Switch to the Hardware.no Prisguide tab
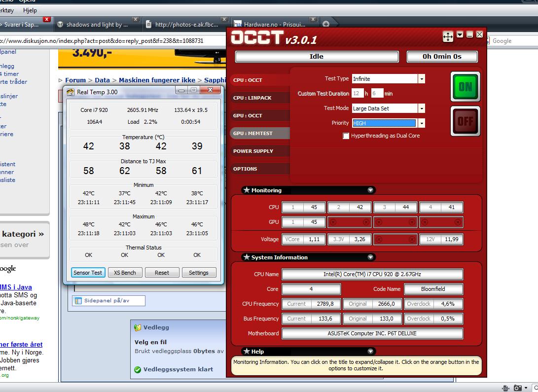This screenshot has height=392, width=538. (275, 24)
